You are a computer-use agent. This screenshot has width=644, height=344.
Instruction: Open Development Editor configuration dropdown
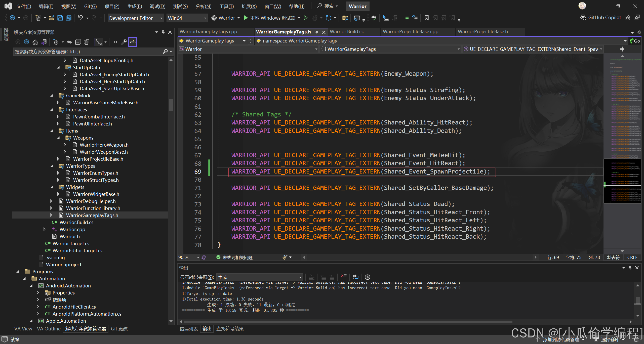(136, 18)
